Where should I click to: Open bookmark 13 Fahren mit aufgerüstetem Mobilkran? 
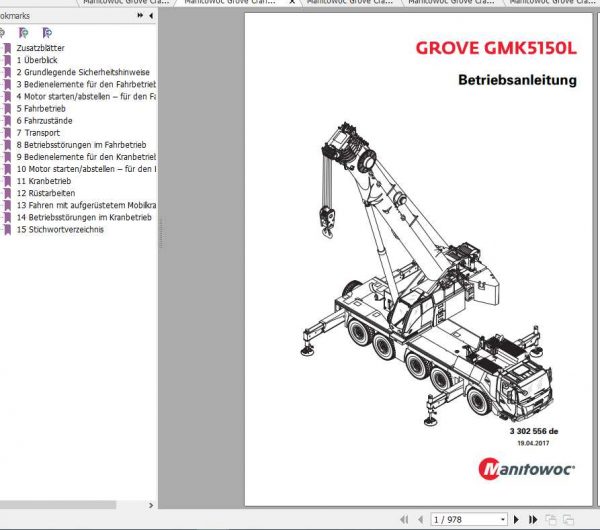[x=86, y=205]
